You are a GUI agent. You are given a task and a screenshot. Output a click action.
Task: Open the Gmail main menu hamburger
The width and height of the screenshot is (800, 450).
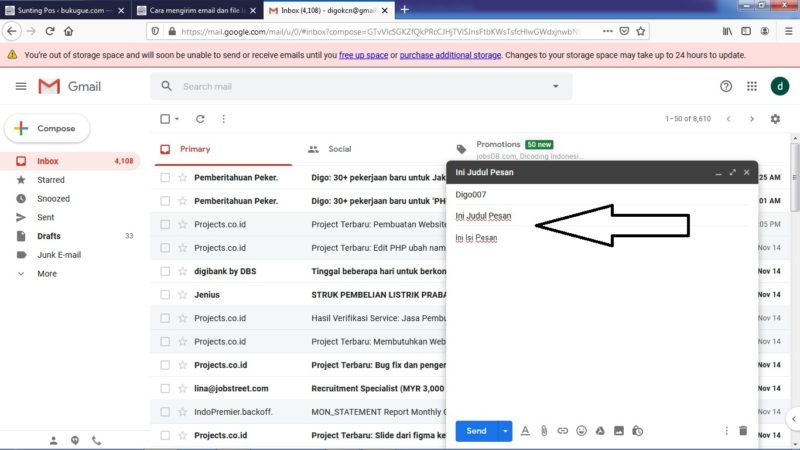click(x=21, y=86)
